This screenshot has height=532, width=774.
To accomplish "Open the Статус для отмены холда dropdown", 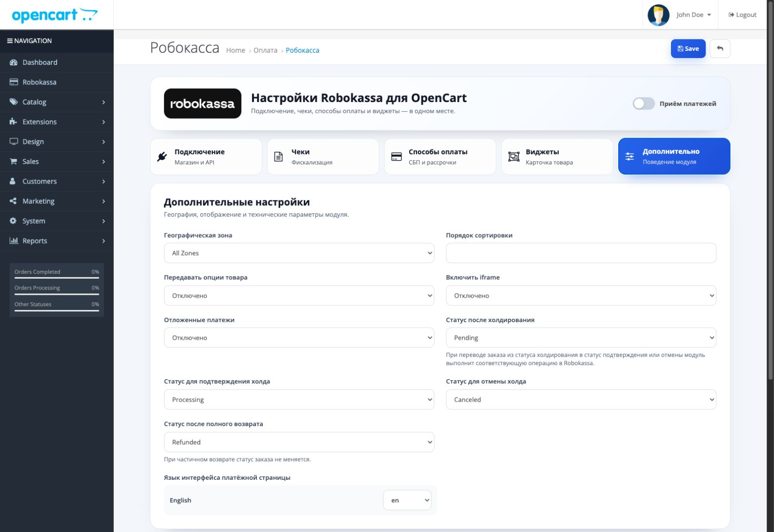I will (x=581, y=399).
